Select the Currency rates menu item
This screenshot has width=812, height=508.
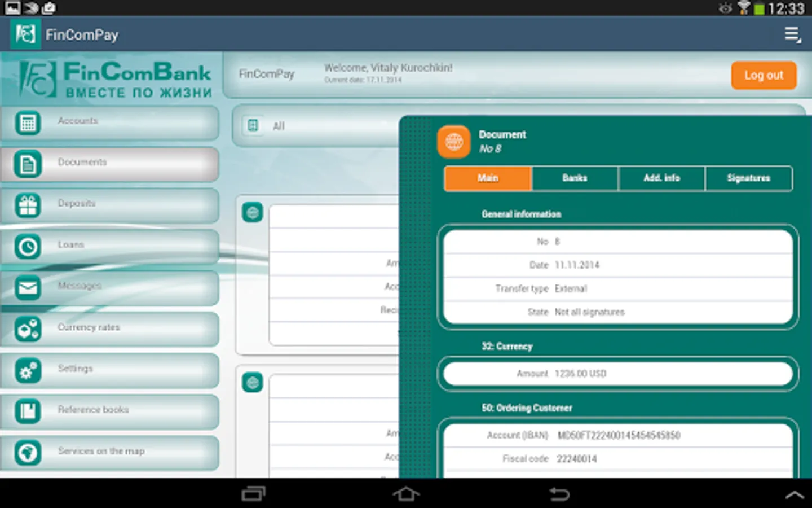(109, 329)
